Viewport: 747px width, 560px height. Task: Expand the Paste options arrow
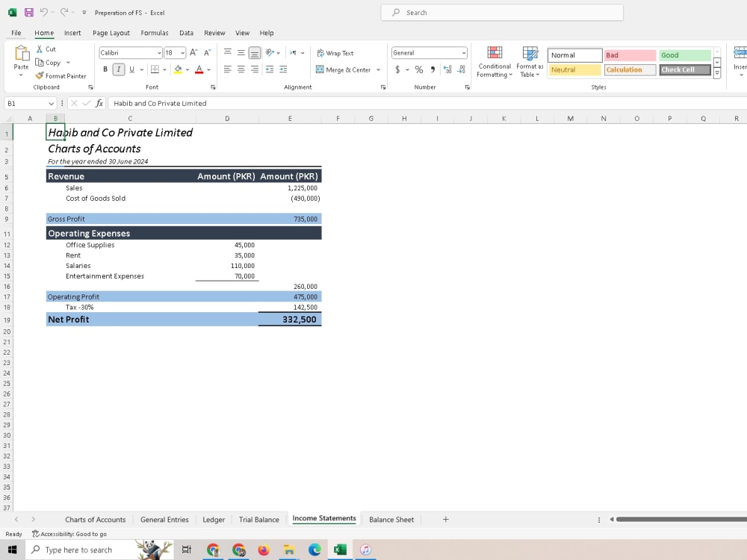click(x=21, y=75)
